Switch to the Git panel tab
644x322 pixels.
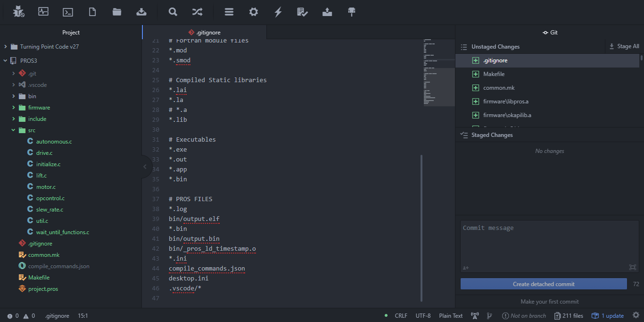point(550,33)
